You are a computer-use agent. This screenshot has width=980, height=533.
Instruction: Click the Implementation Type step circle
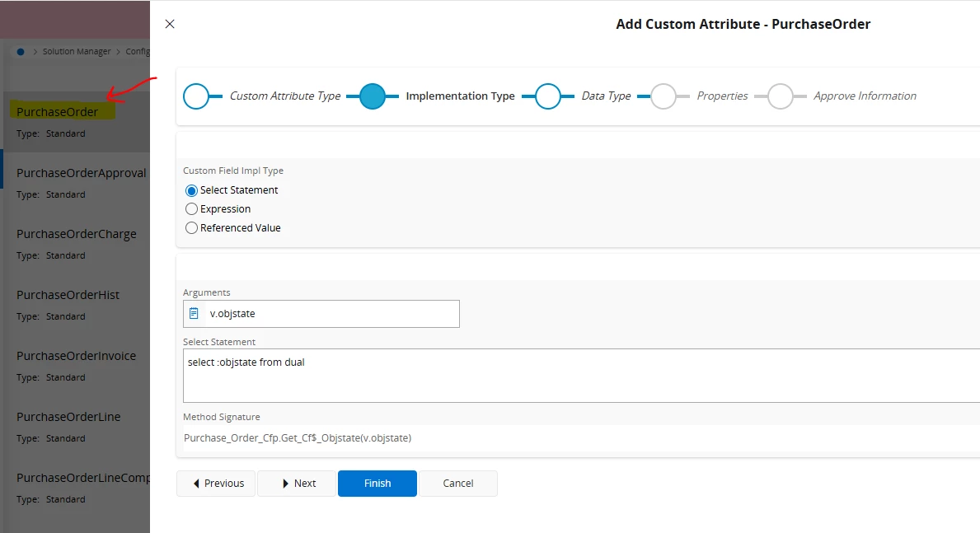(x=373, y=96)
